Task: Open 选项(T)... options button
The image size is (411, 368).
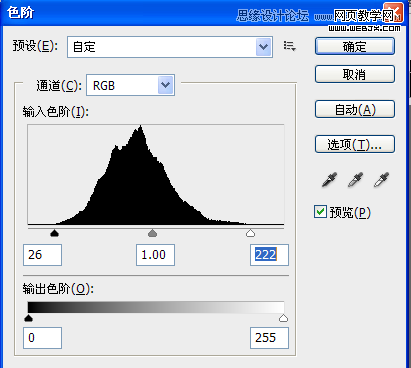Action: point(355,144)
